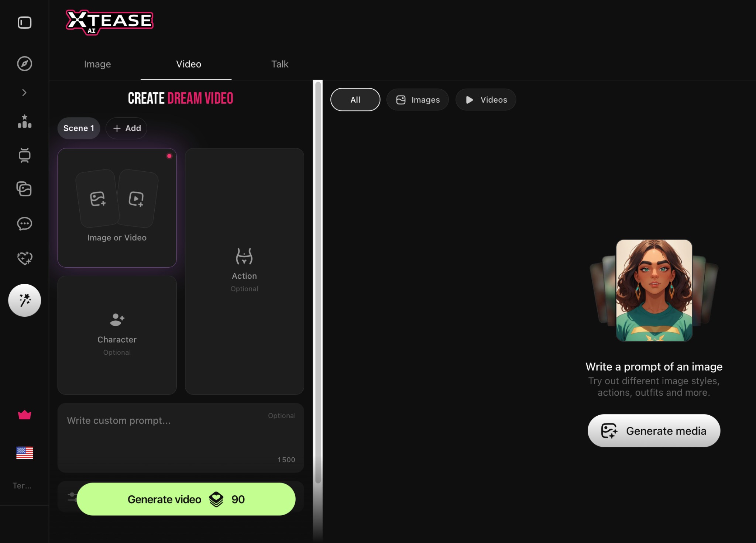Open the Image or Video upload tile
This screenshot has height=543, width=756.
[x=117, y=208]
